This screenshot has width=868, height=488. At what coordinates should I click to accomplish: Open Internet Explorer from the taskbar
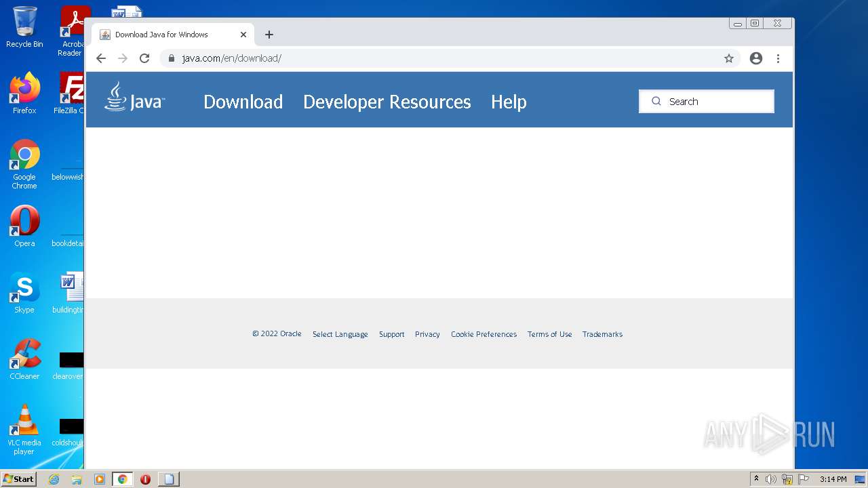coord(54,479)
